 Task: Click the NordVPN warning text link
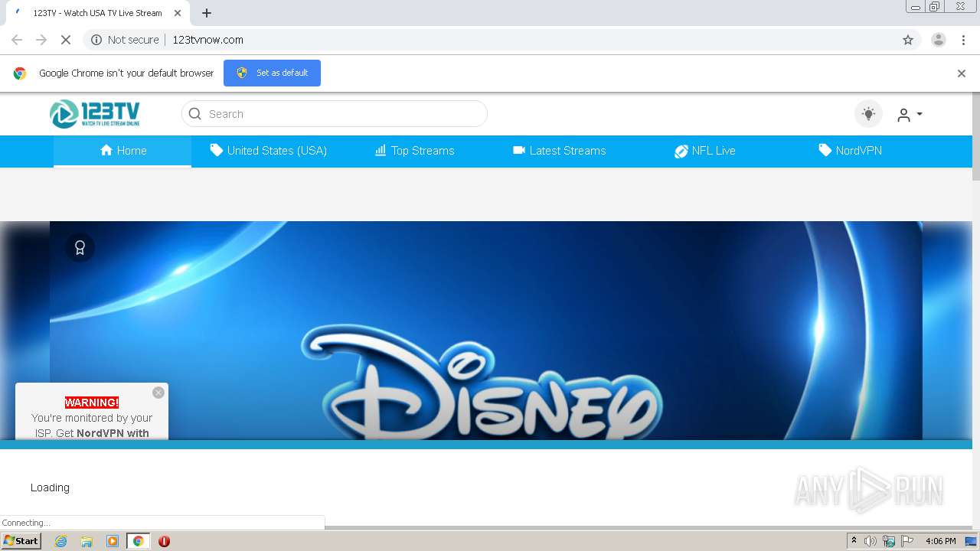tap(92, 425)
